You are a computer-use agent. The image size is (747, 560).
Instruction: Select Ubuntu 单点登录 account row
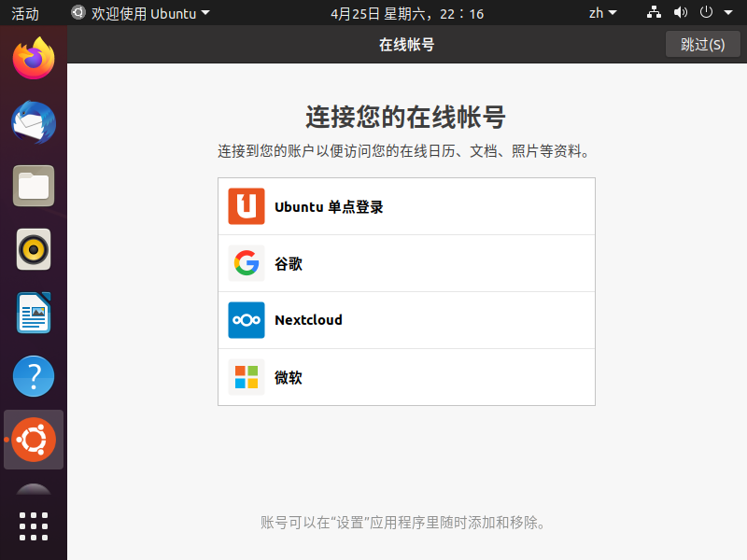[406, 206]
